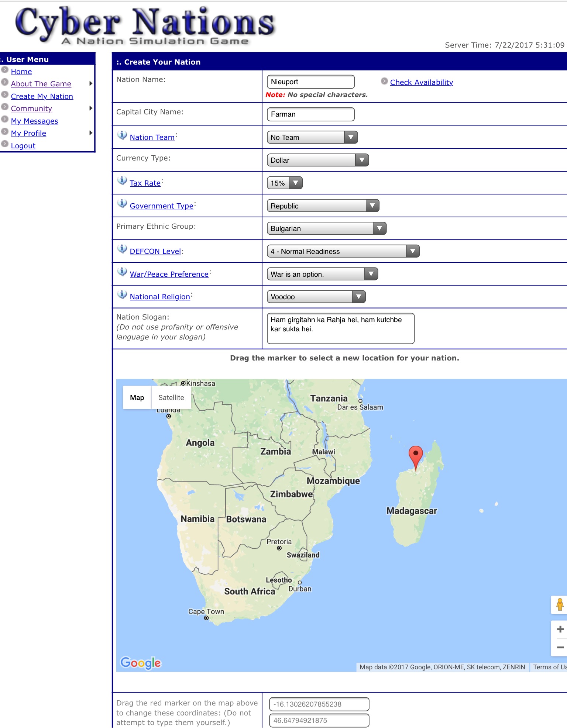Click the latitude coordinate field
This screenshot has width=567, height=728.
pos(319,704)
